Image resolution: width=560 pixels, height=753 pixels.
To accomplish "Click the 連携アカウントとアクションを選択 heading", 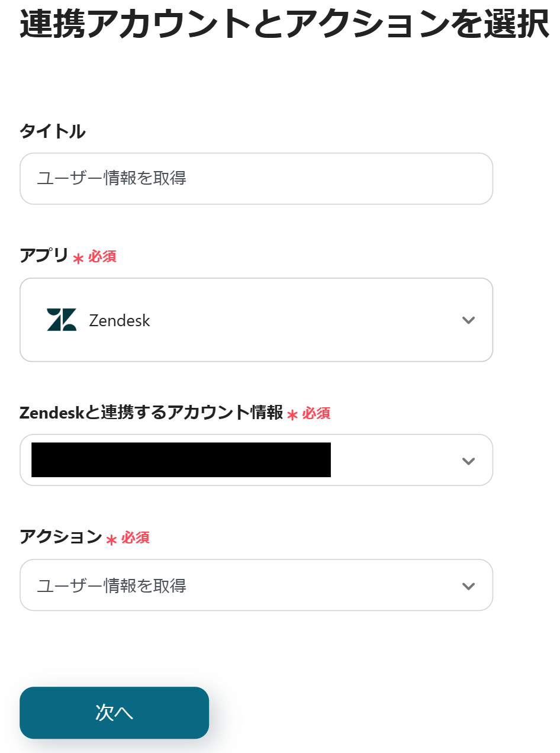I will coord(284,24).
